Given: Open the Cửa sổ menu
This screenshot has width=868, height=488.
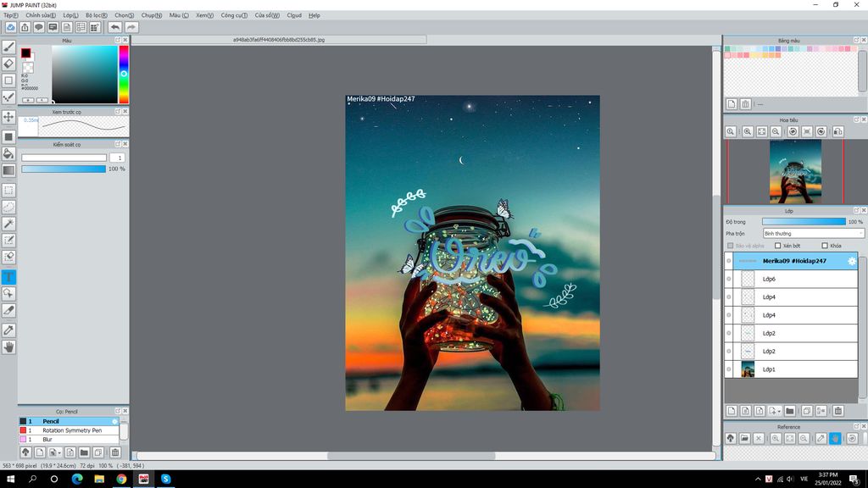Looking at the screenshot, I should 267,15.
